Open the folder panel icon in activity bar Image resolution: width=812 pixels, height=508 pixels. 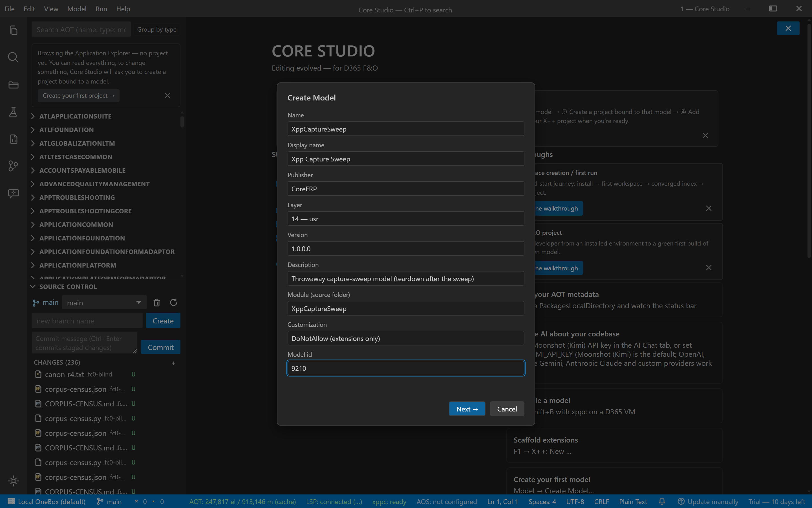click(x=14, y=85)
